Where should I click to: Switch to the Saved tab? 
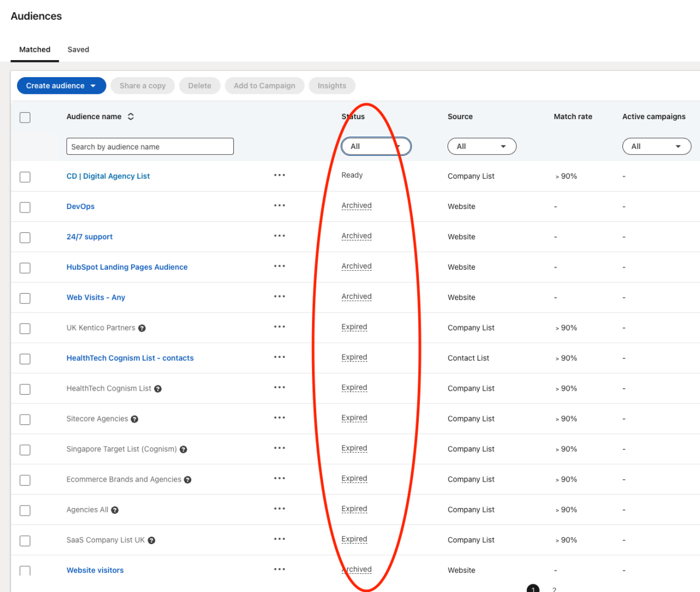pyautogui.click(x=78, y=50)
